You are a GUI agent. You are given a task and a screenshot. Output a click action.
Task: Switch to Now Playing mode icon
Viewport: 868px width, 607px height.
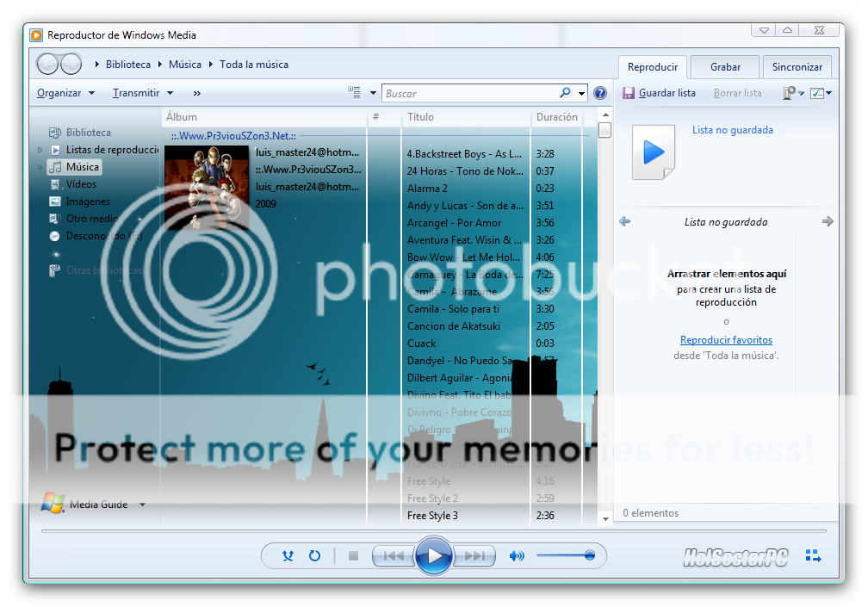coord(813,556)
